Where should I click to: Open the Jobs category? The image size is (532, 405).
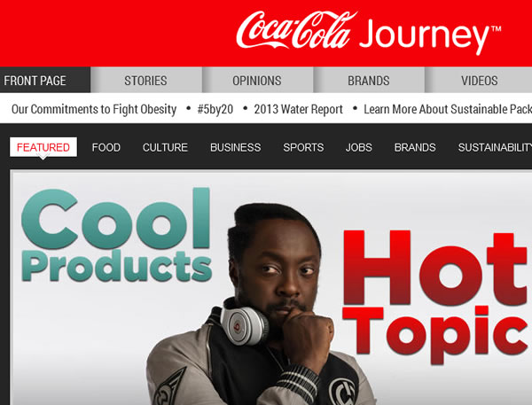pos(358,147)
